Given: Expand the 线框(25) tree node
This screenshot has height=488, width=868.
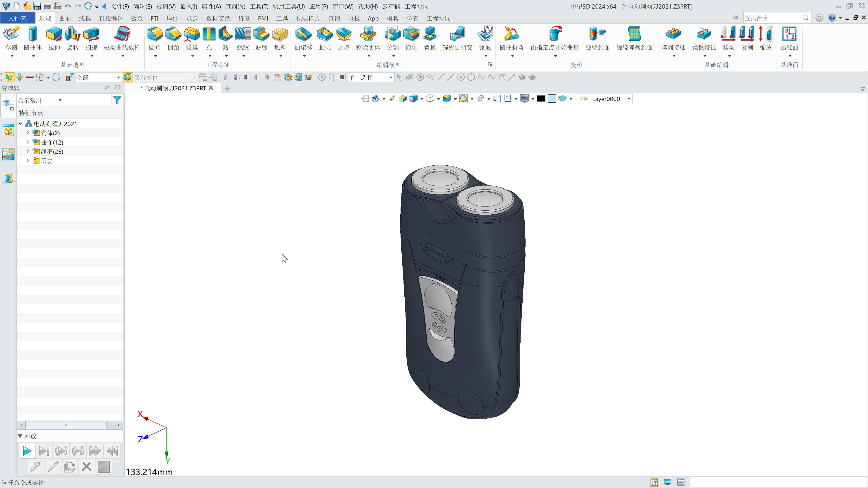Looking at the screenshot, I should [x=28, y=152].
